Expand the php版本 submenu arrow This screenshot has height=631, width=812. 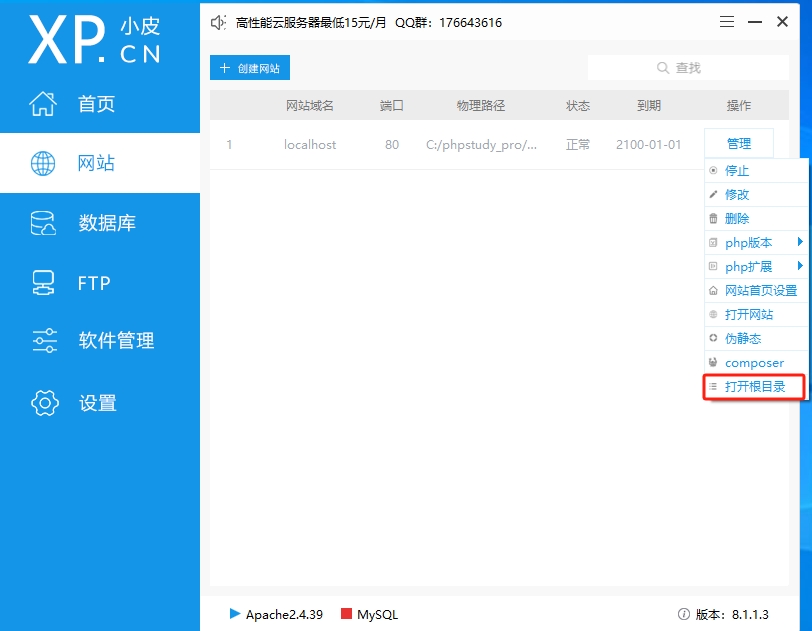[x=800, y=242]
